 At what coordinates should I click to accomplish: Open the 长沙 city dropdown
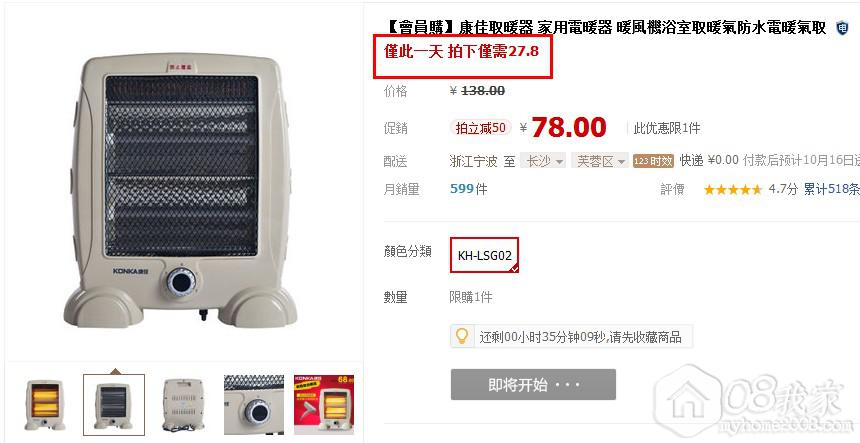(543, 161)
